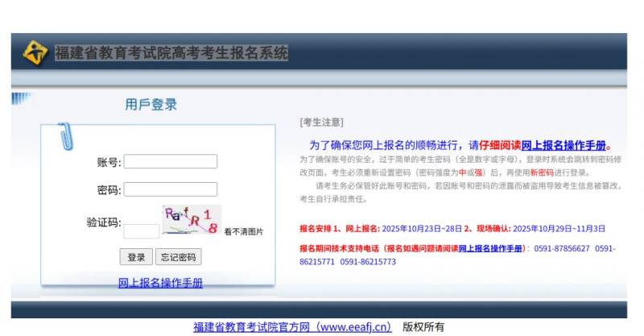This screenshot has height=336, width=644.
Task: Visit the 福建省教育考试院官方网 footer link
Action: 292,327
